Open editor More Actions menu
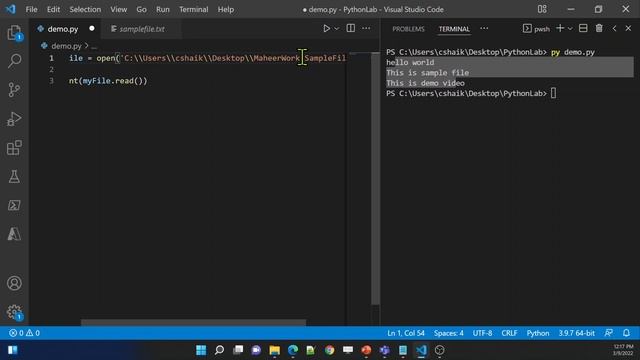 [x=366, y=28]
